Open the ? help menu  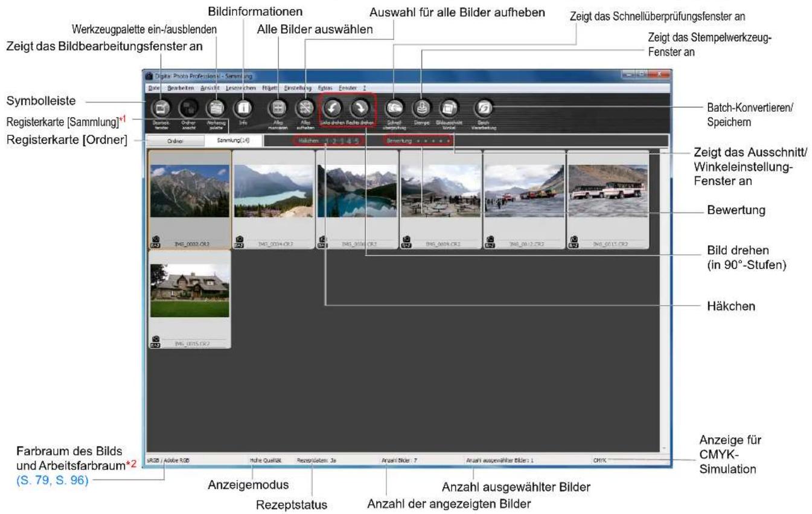[365, 88]
